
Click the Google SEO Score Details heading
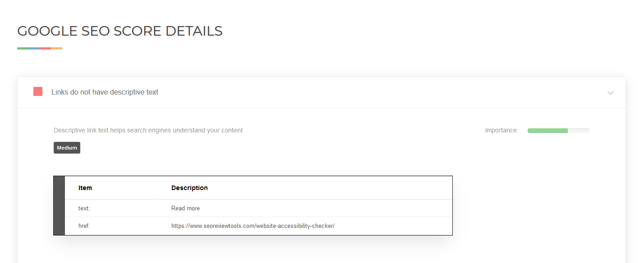coord(120,31)
